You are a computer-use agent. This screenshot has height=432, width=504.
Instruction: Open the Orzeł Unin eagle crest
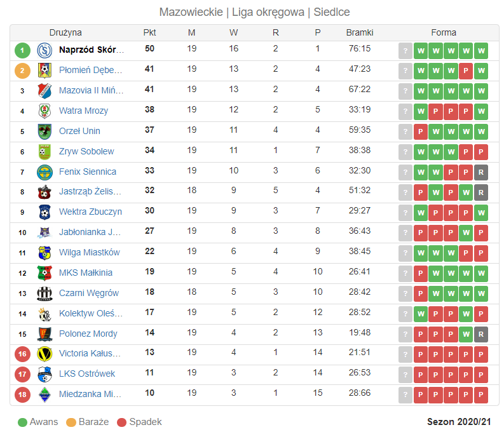[44, 132]
